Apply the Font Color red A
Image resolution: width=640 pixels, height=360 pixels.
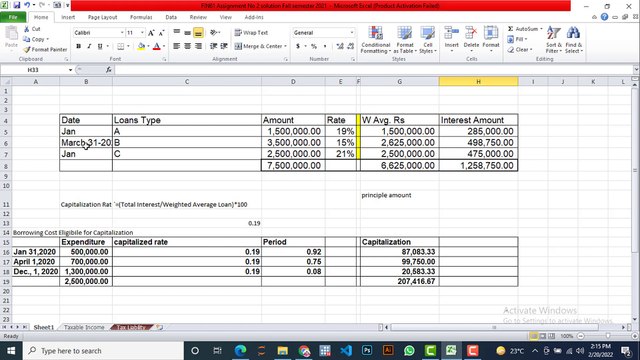coord(156,46)
